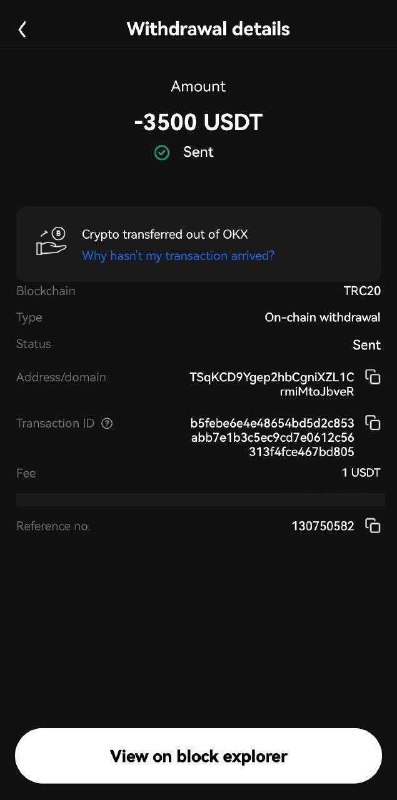Open 'Why hasn't my transaction arrived?' link
Viewport: 397px width, 800px height.
[178, 255]
